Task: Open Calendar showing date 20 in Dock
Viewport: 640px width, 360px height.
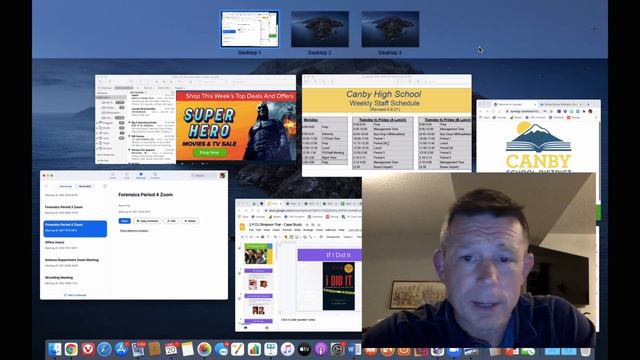Action: click(171, 349)
